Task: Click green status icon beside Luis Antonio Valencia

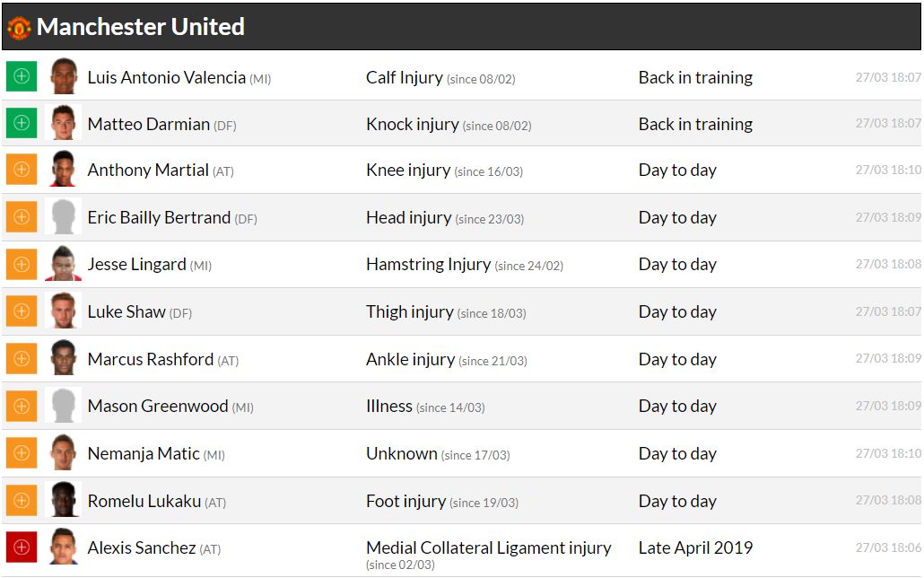Action: (x=22, y=76)
